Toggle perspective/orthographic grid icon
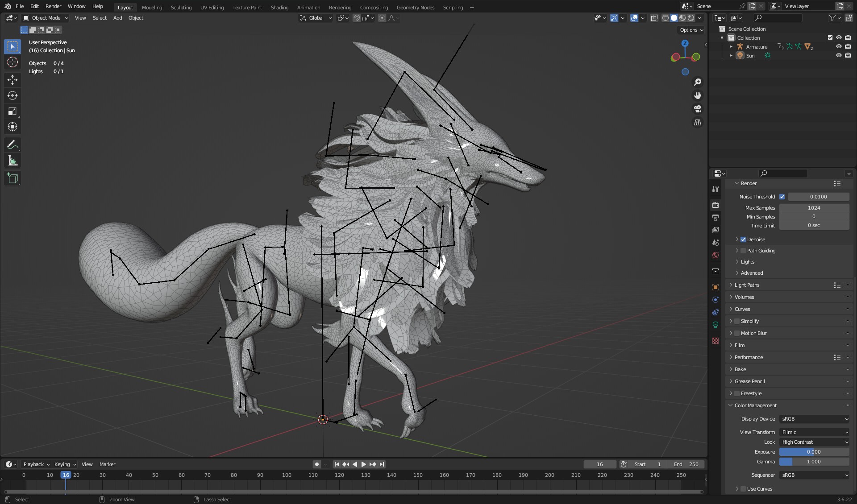 698,122
